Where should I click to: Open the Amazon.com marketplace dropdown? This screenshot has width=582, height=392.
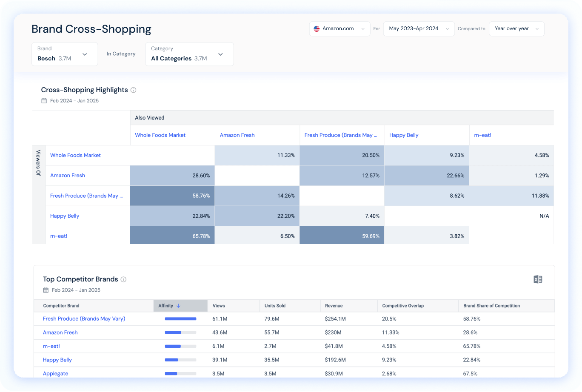tap(339, 28)
